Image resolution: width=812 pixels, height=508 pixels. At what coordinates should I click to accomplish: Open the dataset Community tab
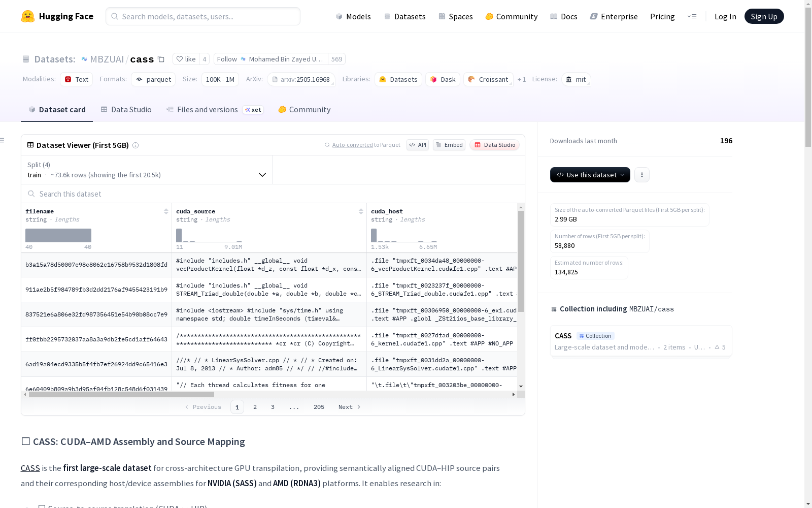tap(304, 110)
